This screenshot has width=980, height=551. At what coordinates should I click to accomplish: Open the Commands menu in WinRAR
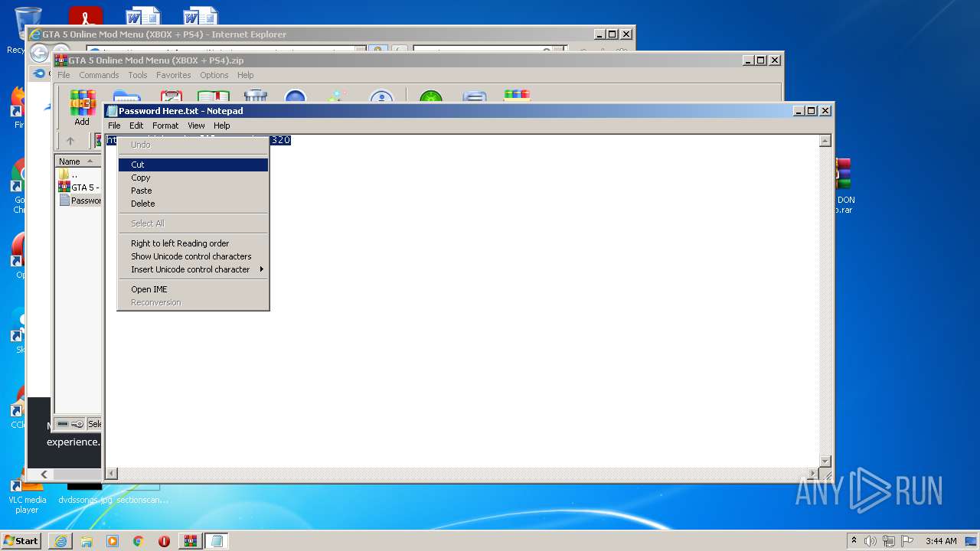[99, 75]
